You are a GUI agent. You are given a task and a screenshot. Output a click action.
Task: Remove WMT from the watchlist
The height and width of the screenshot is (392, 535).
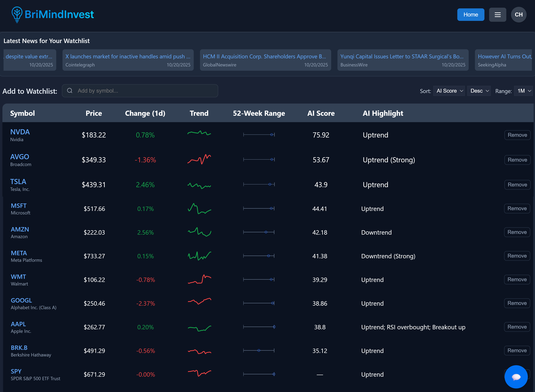517,280
